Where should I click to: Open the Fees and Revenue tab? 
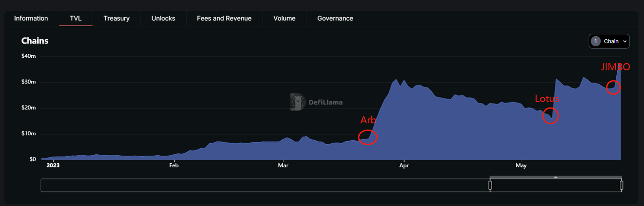224,19
